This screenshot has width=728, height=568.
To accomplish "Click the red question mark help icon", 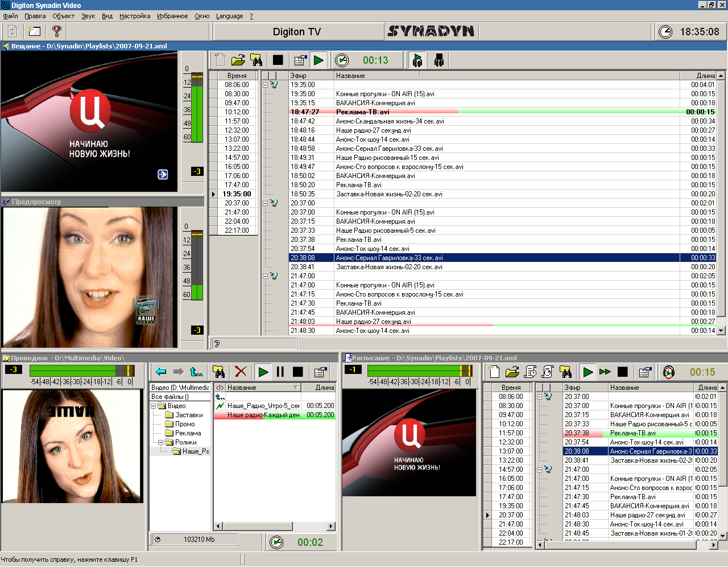I will coord(56,32).
